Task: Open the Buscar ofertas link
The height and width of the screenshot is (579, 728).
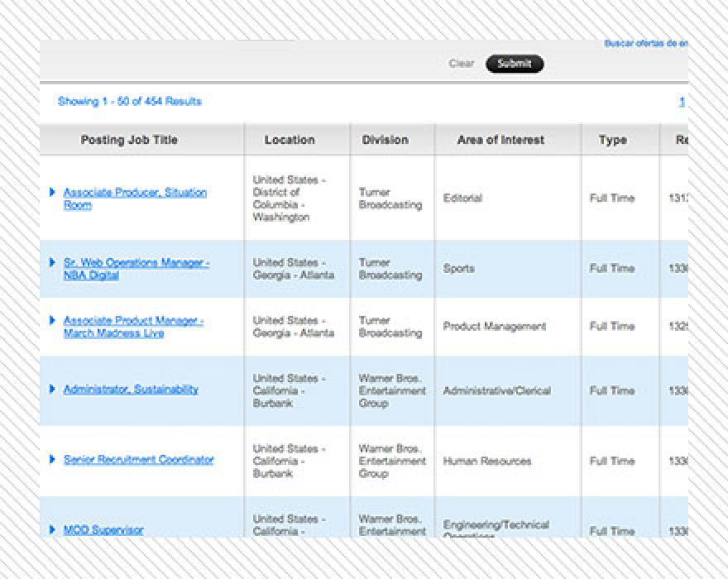Action: (x=646, y=43)
